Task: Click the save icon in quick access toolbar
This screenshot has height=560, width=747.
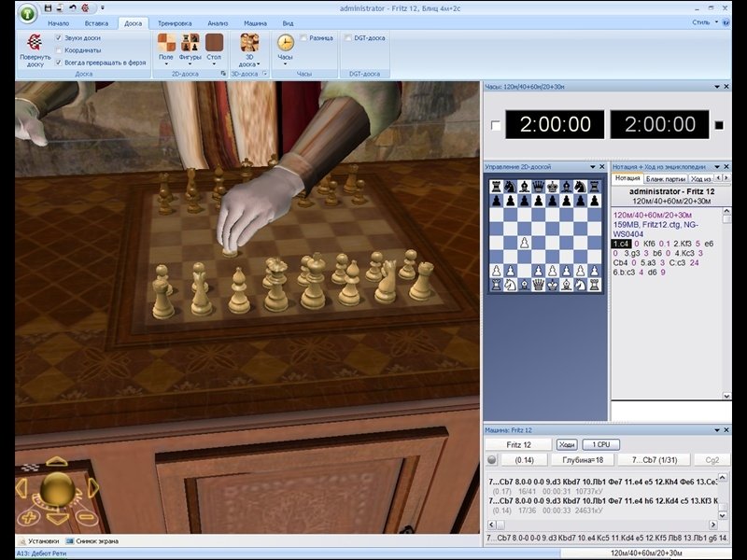Action: tap(48, 7)
